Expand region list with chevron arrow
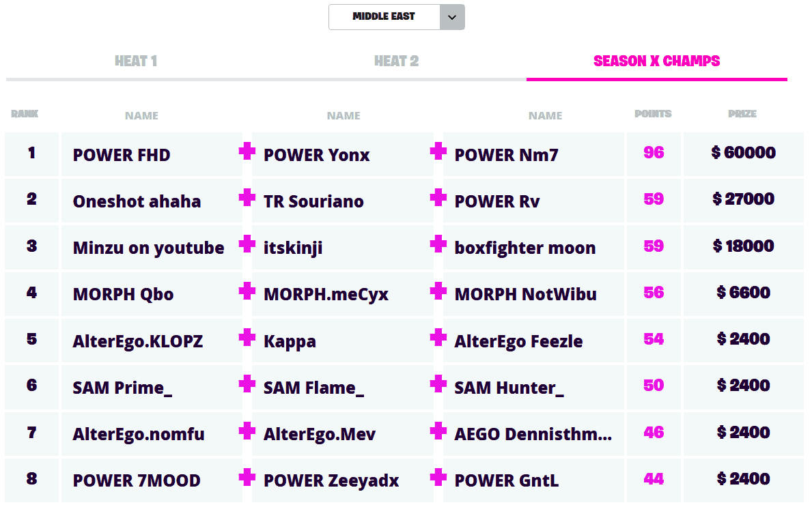This screenshot has width=812, height=505. tap(452, 17)
